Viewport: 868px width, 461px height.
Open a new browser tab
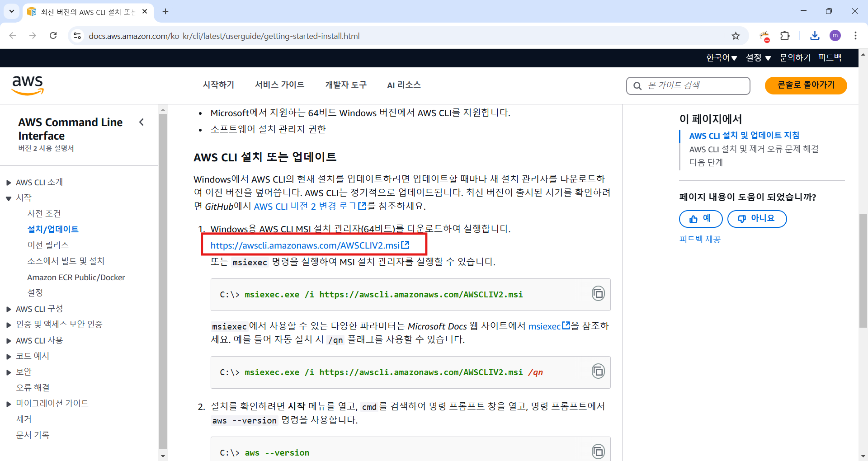tap(165, 11)
